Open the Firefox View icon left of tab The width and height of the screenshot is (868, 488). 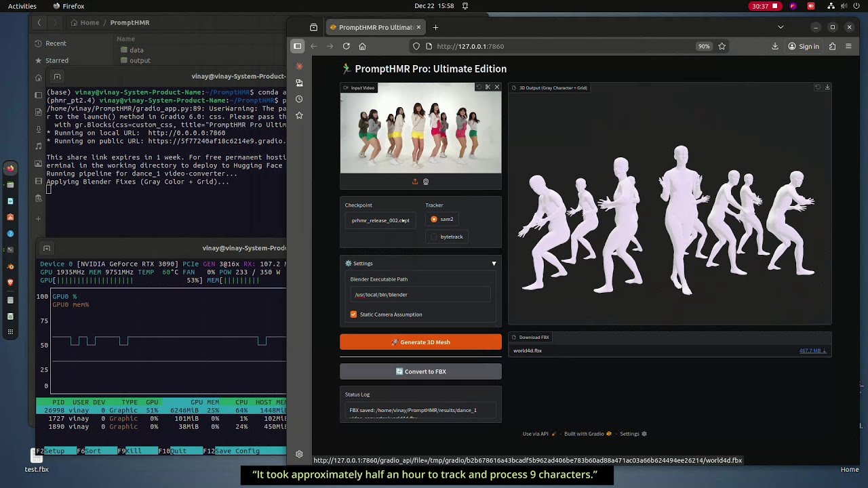[x=313, y=27]
